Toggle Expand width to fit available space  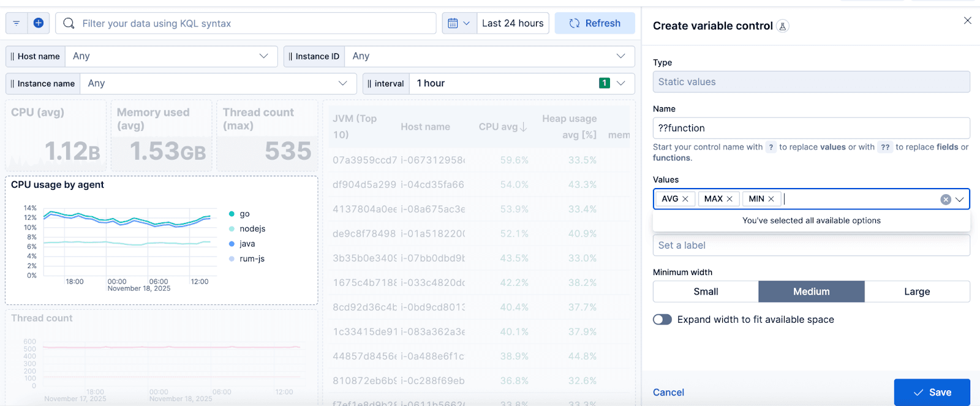662,320
